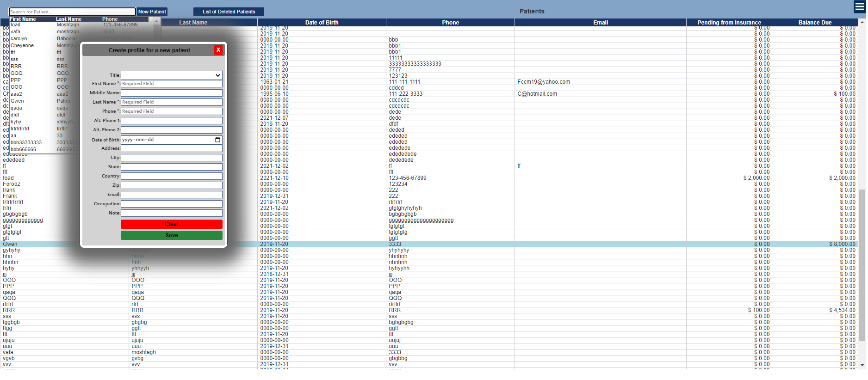Screen dimensions: 868x380
Task: Focus the Search for Patient field
Action: pos(72,12)
